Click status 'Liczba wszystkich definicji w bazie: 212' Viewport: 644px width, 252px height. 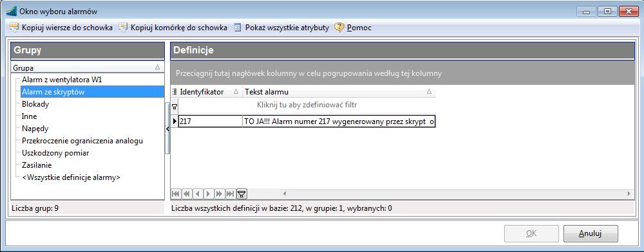(281, 208)
